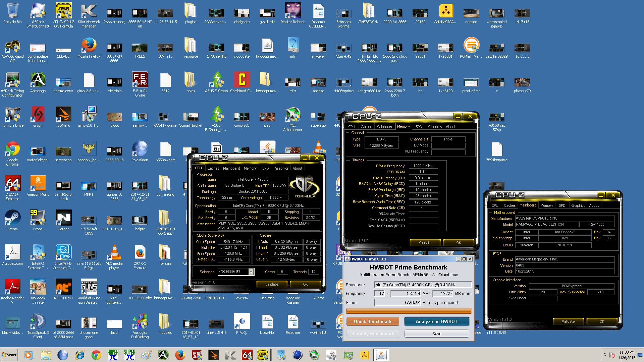Click Core Speed value 5401.7 MHz
644x362 pixels.
pos(234,242)
